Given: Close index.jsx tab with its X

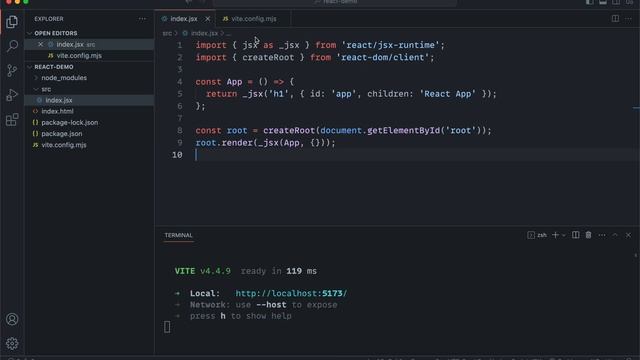Looking at the screenshot, I should coord(207,19).
